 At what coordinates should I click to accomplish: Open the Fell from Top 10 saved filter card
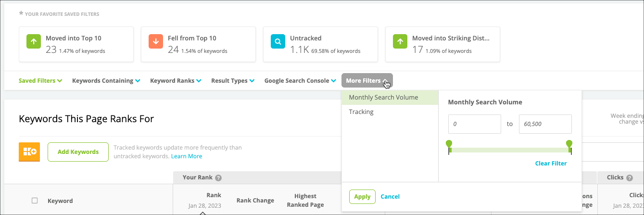198,44
